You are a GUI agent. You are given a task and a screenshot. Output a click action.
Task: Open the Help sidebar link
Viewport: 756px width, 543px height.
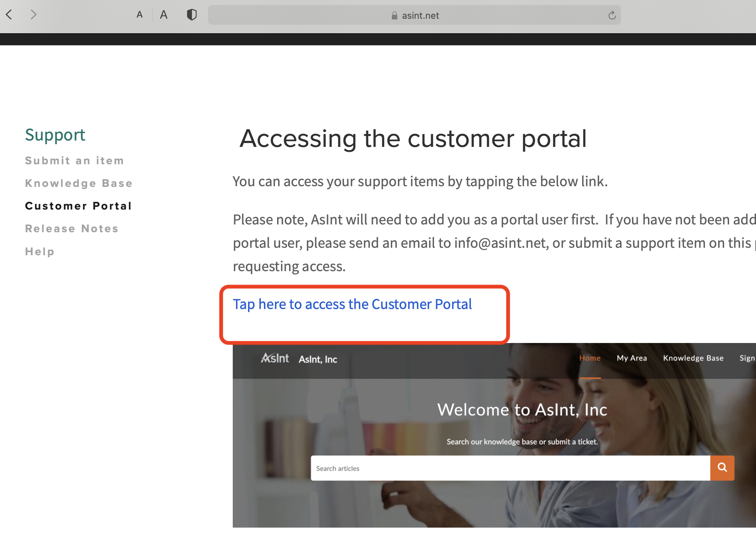click(40, 252)
